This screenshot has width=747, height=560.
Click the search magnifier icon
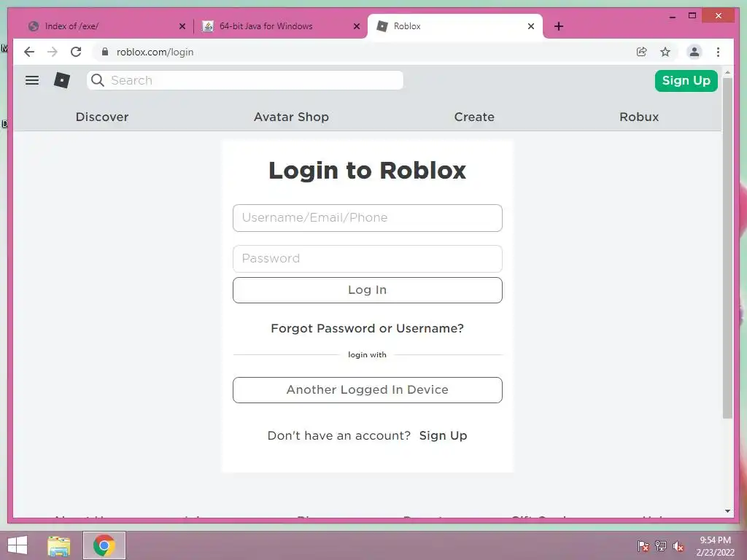pyautogui.click(x=98, y=80)
